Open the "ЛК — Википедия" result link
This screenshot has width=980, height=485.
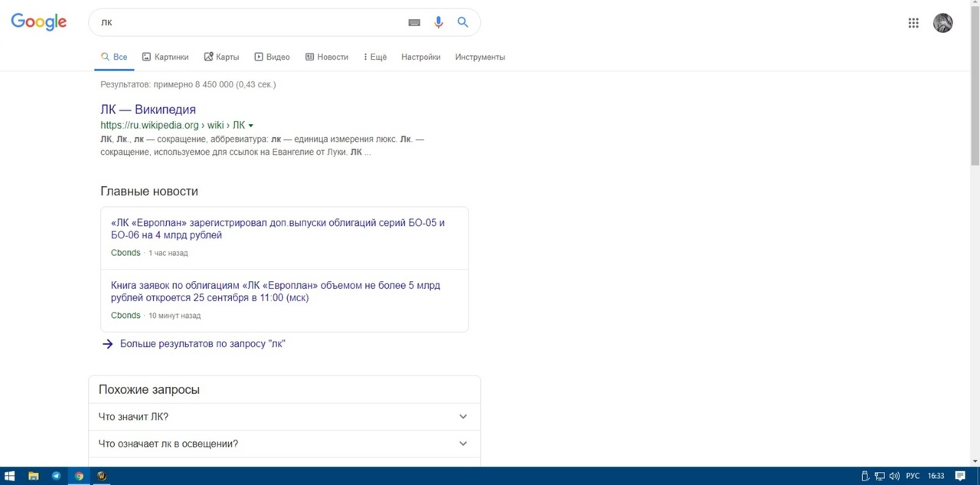148,110
